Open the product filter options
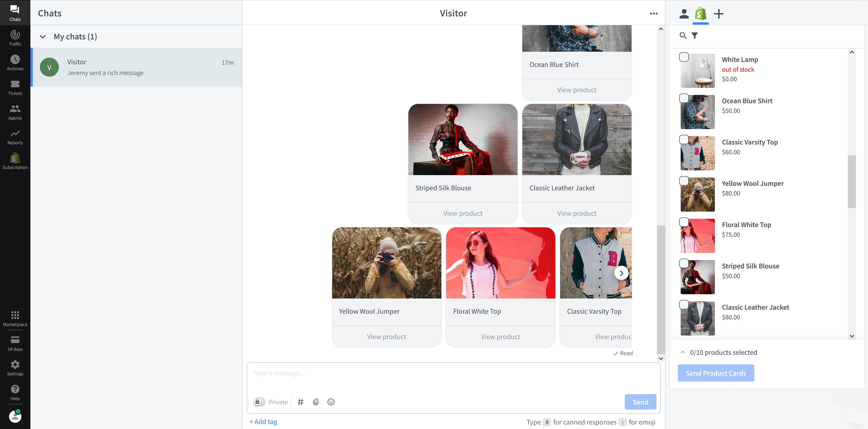Viewport: 868px width, 429px height. (695, 35)
